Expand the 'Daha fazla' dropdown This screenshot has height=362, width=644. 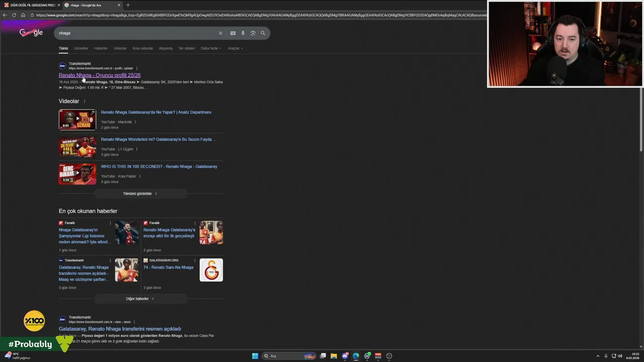211,48
